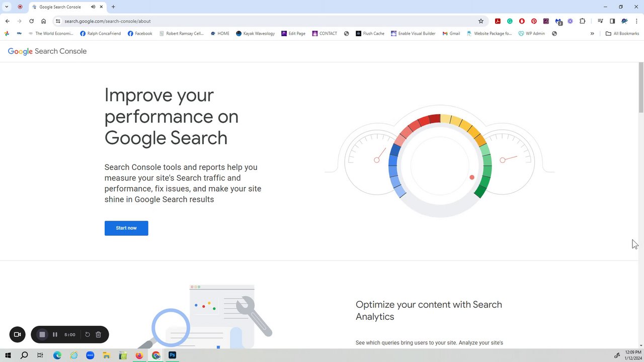Image resolution: width=644 pixels, height=362 pixels.
Task: Open the media controls music icon
Action: 600,21
